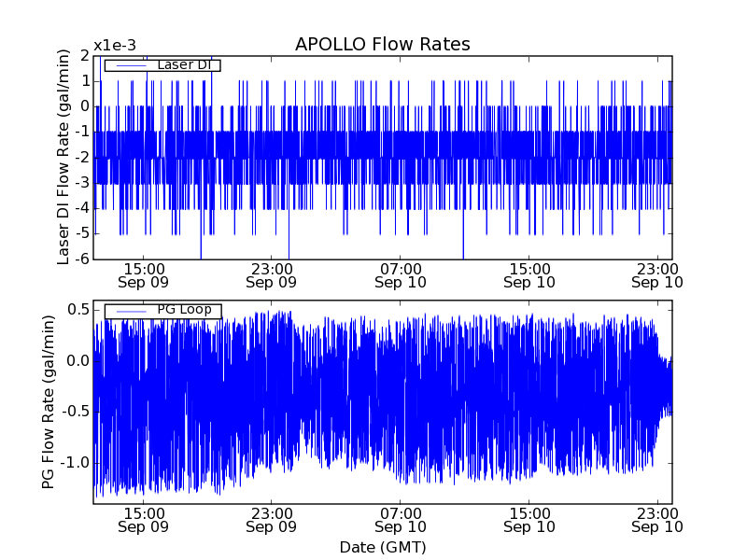The width and height of the screenshot is (747, 560).
Task: Click the APOLLO Flow Rates chart title
Action: coord(382,45)
